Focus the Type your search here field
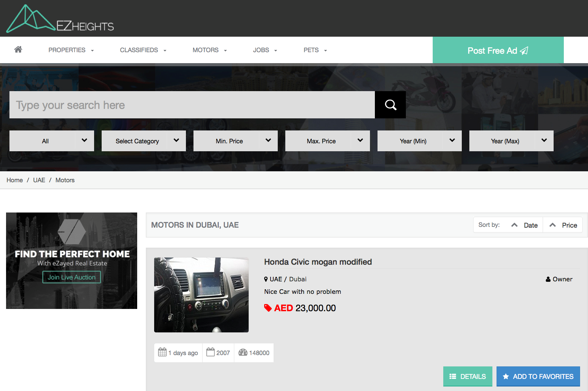Screen dimensions: 588x391 pyautogui.click(x=192, y=105)
